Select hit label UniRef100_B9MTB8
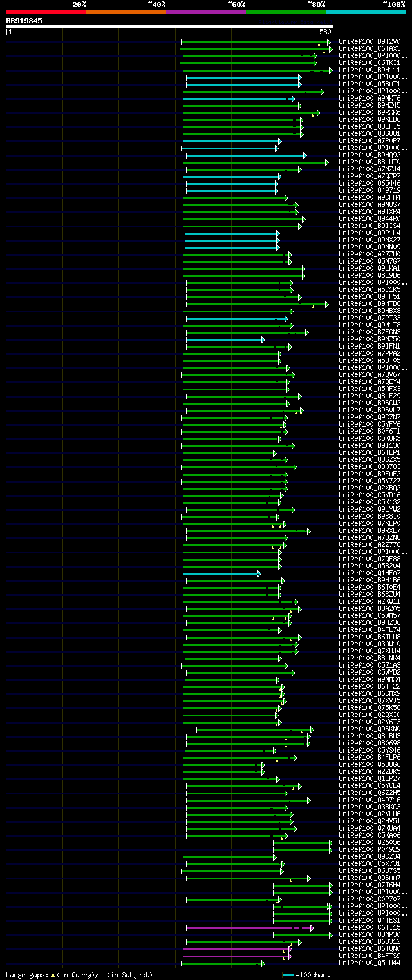Screen dimensions: 412x980 coord(370,303)
